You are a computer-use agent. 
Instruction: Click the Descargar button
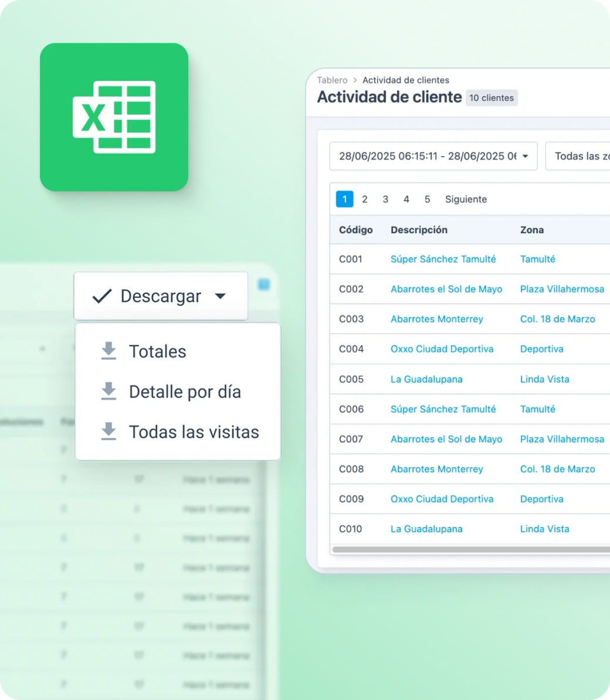[x=161, y=295]
